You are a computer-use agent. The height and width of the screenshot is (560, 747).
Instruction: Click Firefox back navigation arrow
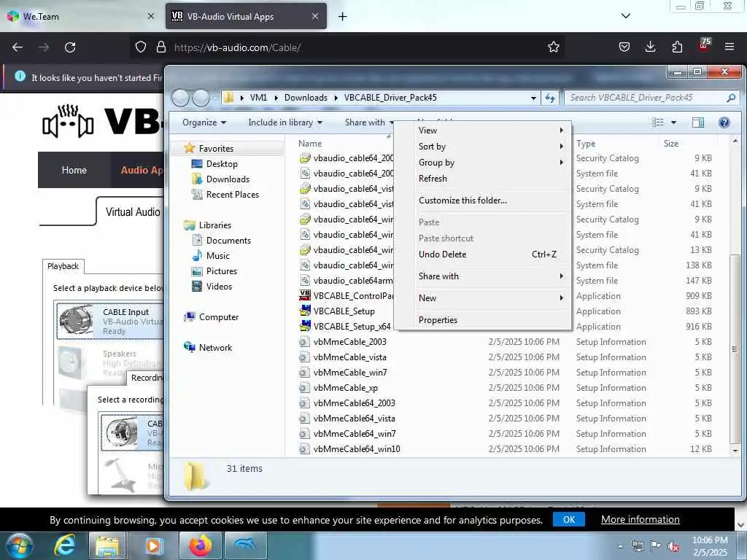coord(18,47)
